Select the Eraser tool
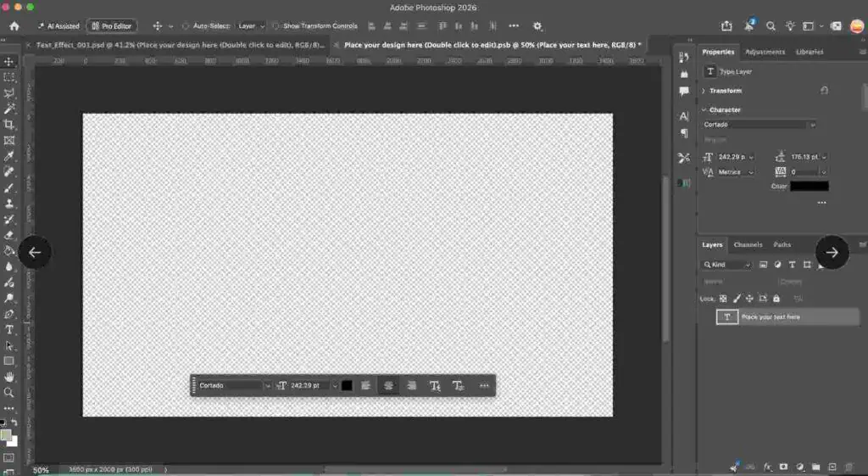The height and width of the screenshot is (476, 868). click(x=8, y=235)
